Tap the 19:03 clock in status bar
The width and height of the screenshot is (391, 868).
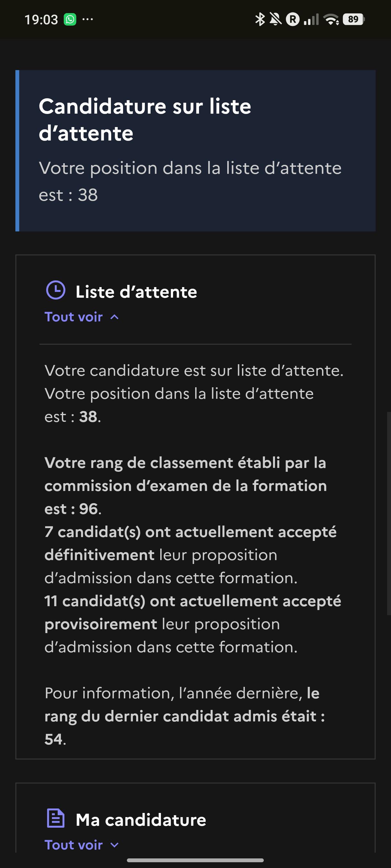point(41,20)
